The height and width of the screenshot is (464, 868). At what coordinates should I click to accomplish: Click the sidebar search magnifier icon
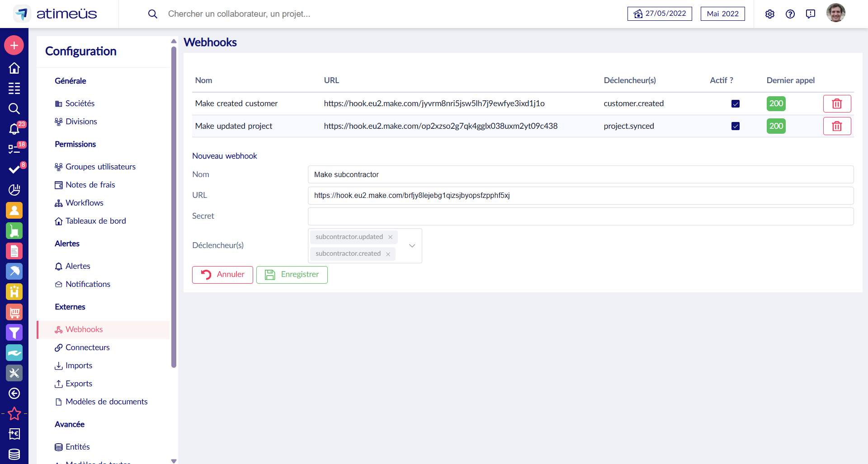pyautogui.click(x=14, y=108)
